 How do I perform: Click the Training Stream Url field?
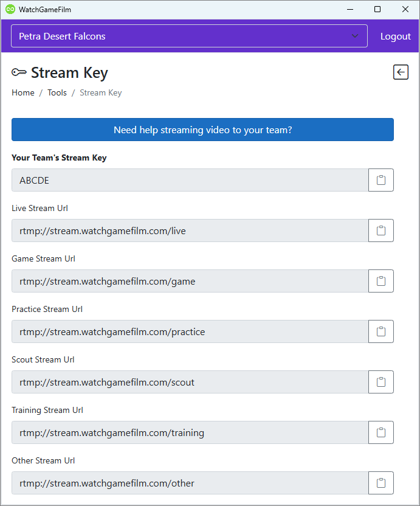190,432
